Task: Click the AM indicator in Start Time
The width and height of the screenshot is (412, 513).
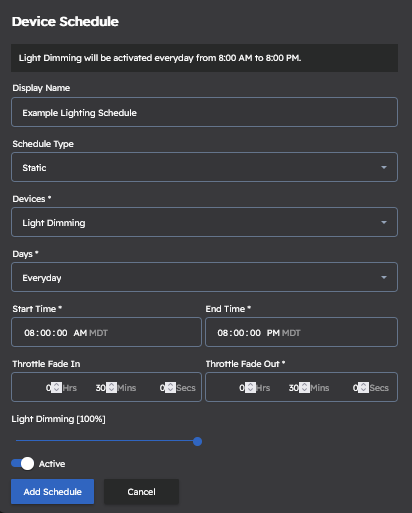Action: coord(80,333)
